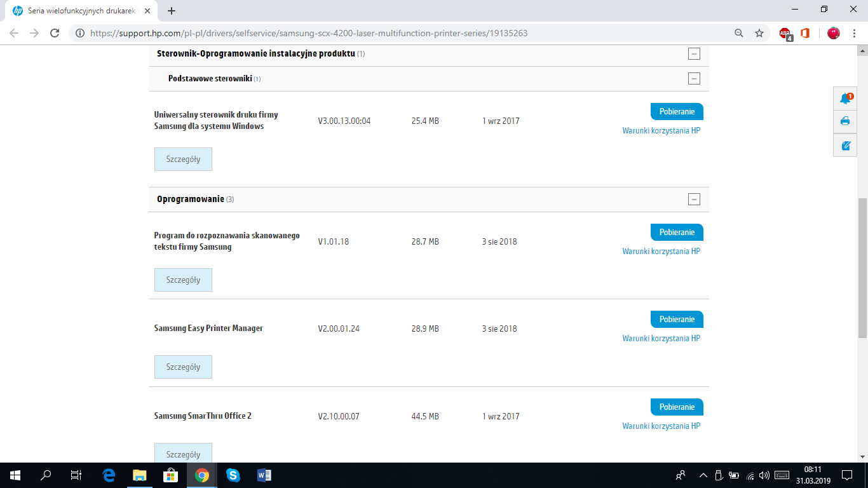Click version V3.00.13.00:04 text

(x=344, y=121)
